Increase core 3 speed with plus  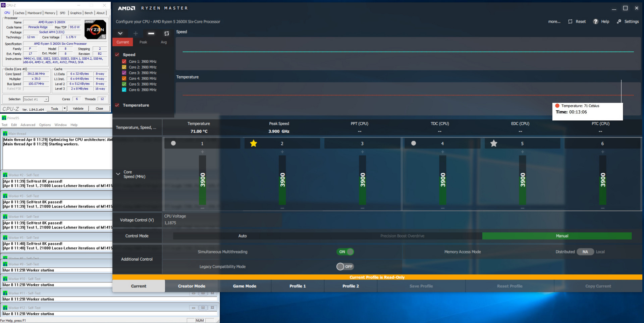coord(362,152)
